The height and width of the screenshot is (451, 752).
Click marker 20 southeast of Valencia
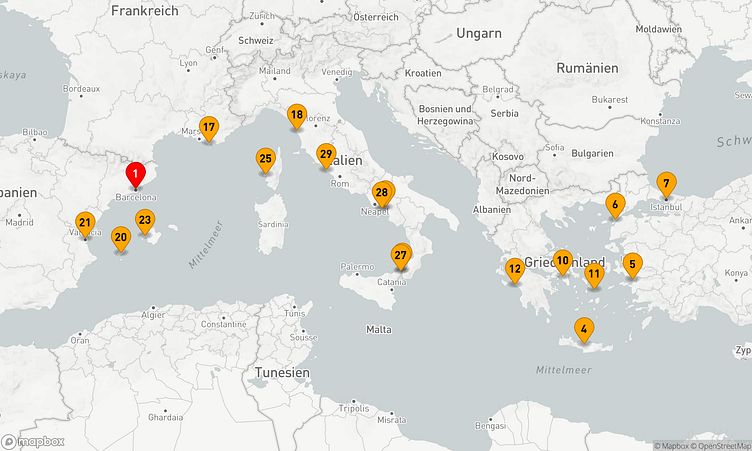click(x=121, y=239)
